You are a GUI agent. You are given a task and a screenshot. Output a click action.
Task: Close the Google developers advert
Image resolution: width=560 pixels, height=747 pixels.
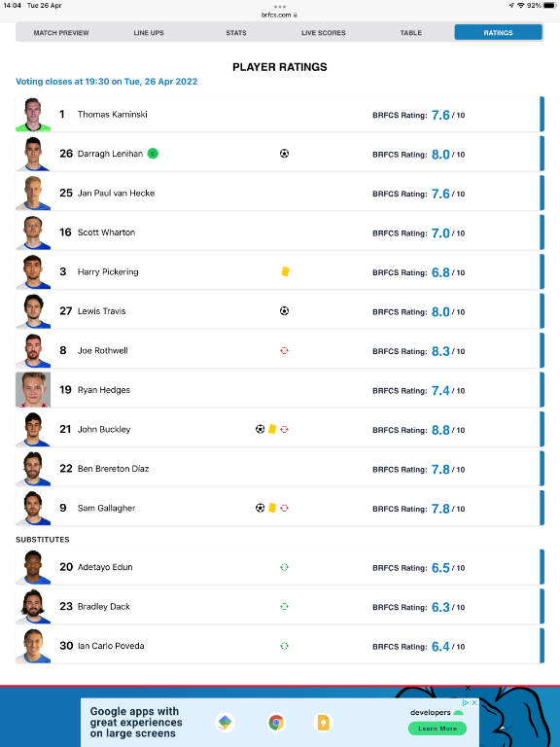474,702
